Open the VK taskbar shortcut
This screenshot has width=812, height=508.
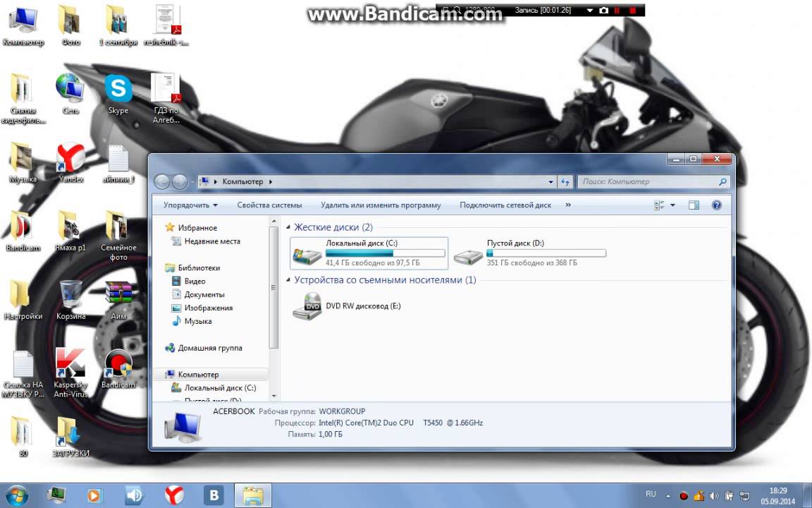click(214, 495)
